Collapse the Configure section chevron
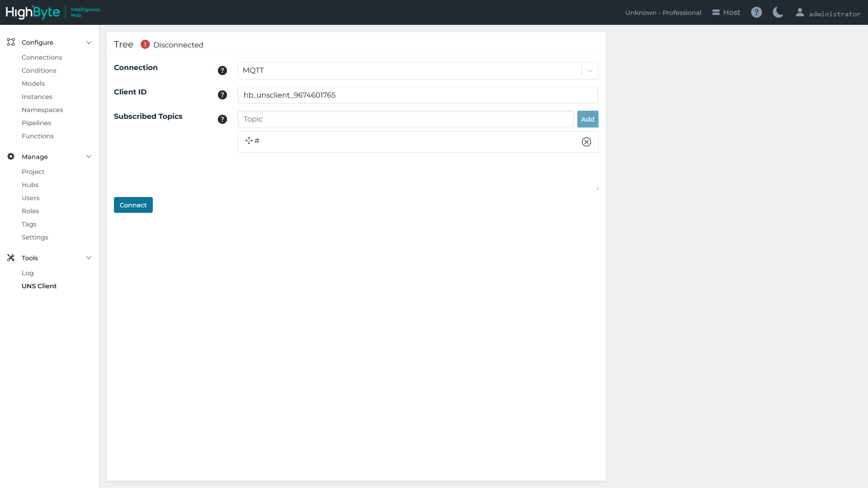The width and height of the screenshot is (868, 488). point(89,42)
